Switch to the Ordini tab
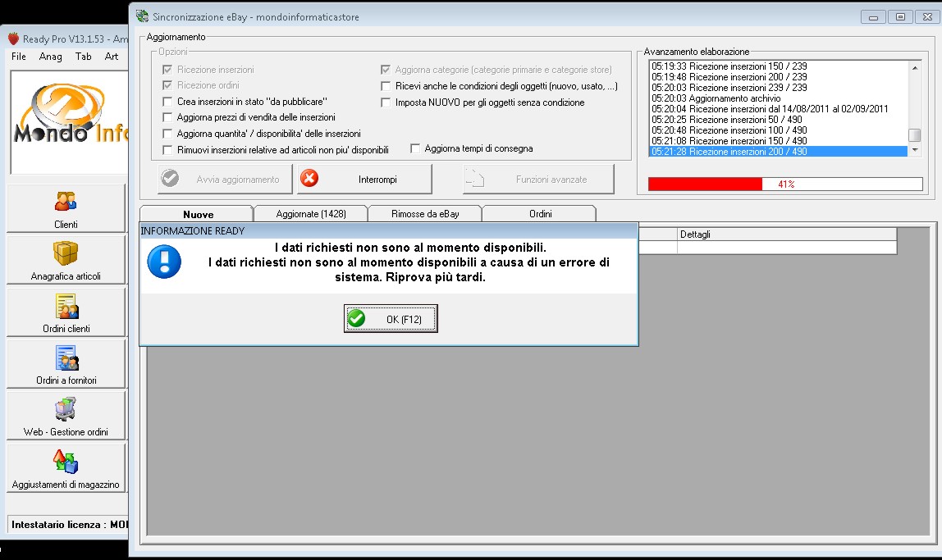This screenshot has width=942, height=560. [539, 214]
